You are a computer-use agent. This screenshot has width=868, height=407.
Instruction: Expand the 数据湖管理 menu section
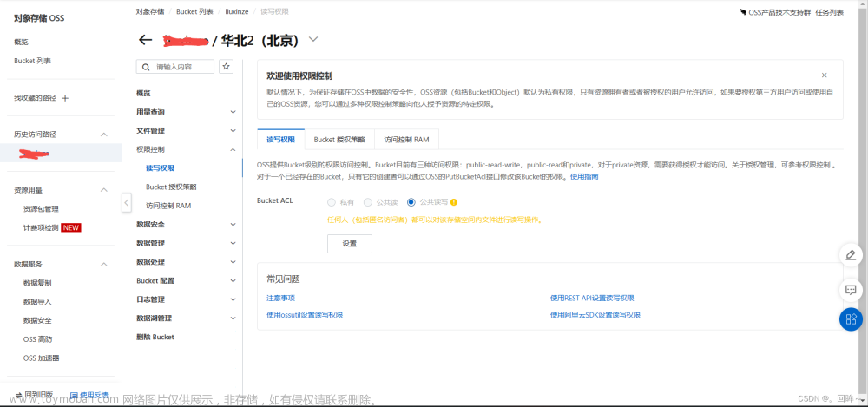pyautogui.click(x=233, y=318)
